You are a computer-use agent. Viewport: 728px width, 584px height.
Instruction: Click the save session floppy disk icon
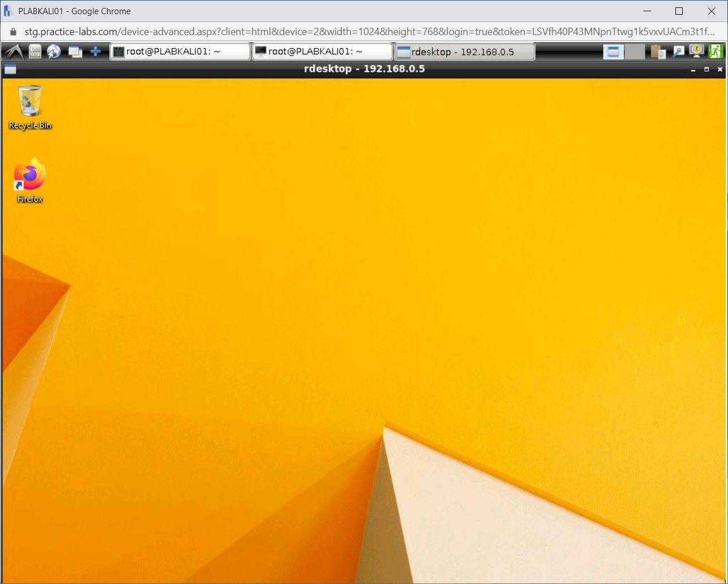pos(35,51)
